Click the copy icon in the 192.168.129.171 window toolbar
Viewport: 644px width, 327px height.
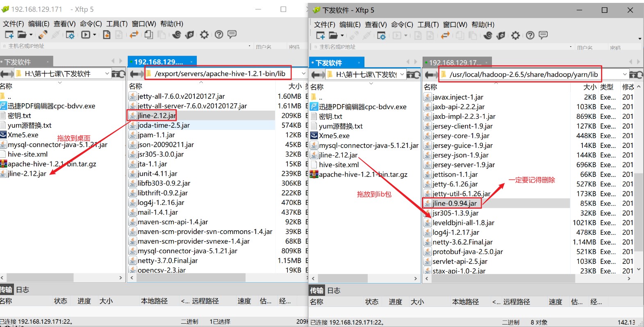click(x=148, y=35)
